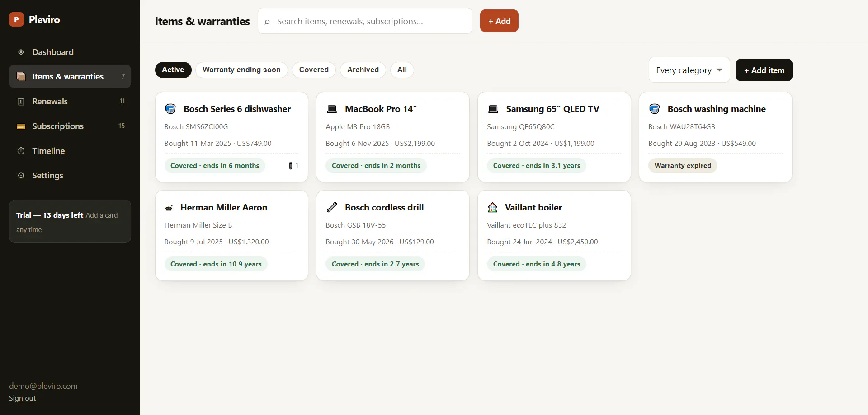Click the Bosch WAU28T64GB model text
This screenshot has width=868, height=415.
(682, 127)
